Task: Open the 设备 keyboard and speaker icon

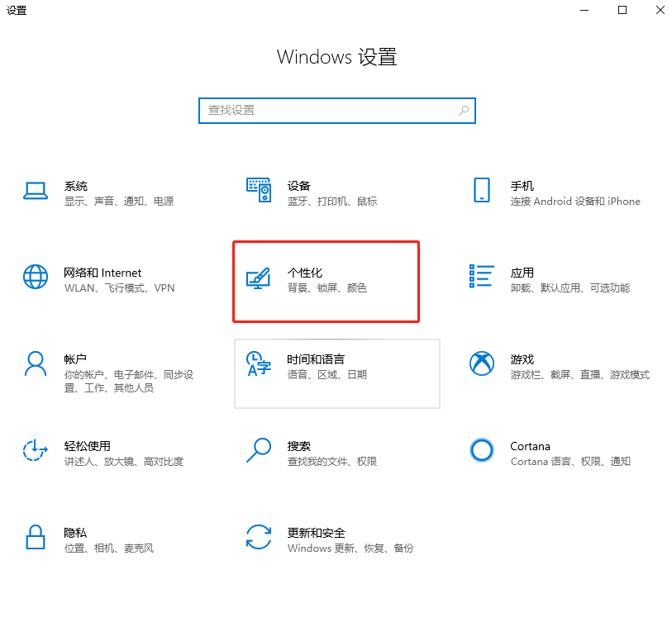Action: pos(259,190)
